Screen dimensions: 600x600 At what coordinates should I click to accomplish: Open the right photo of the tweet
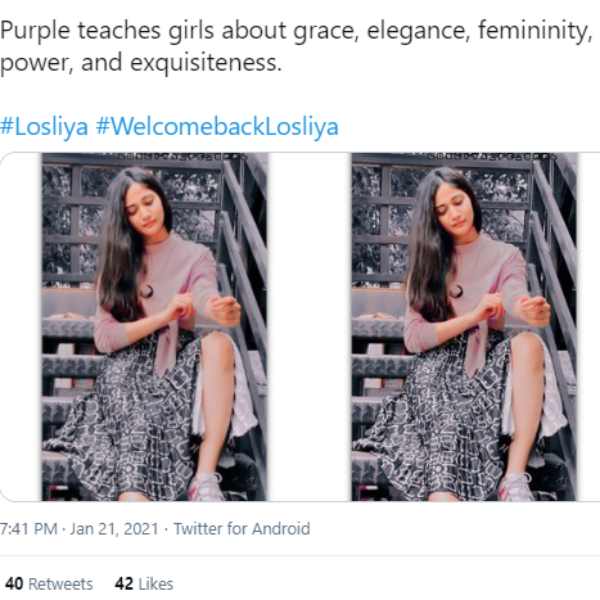pyautogui.click(x=465, y=326)
